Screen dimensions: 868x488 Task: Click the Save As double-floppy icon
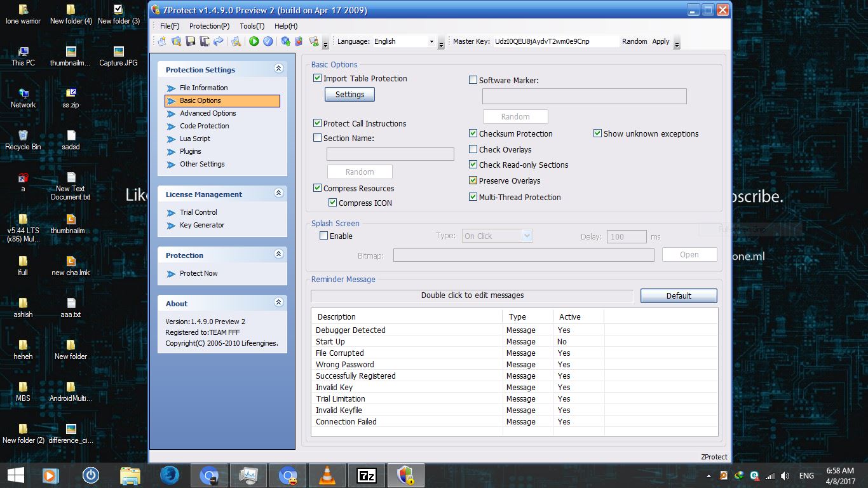point(204,41)
